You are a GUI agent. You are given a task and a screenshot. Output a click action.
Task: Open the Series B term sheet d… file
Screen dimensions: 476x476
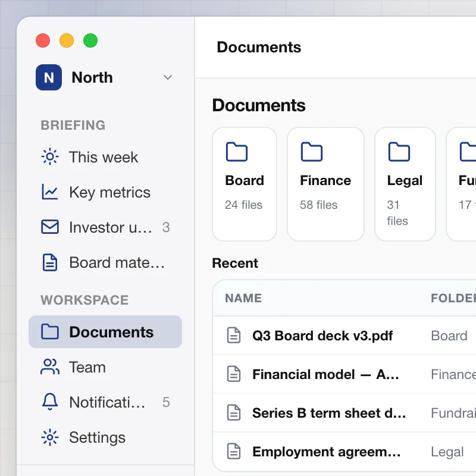329,413
